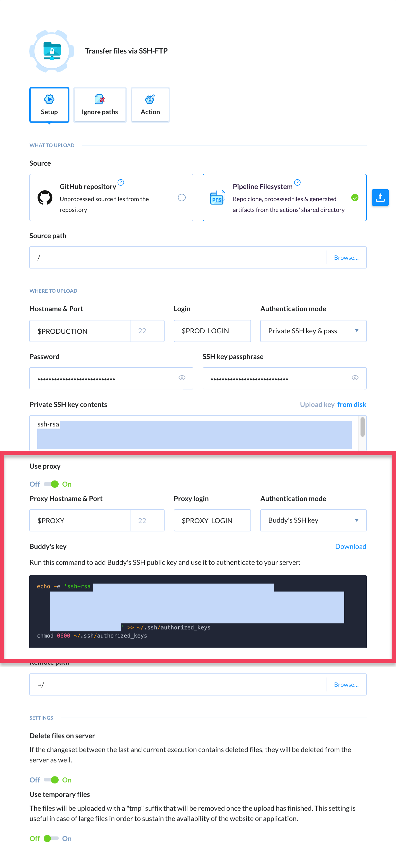The image size is (396, 868).
Task: Click the blue upload button beside Source
Action: tap(380, 198)
